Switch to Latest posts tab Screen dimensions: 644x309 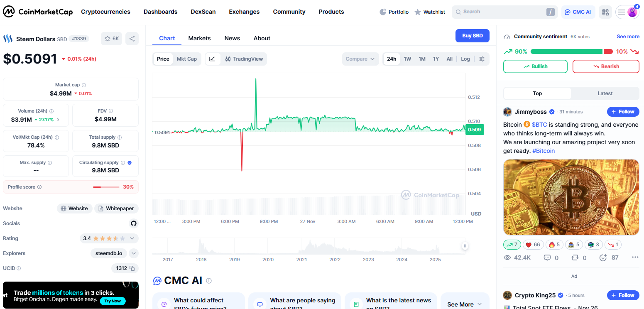605,93
